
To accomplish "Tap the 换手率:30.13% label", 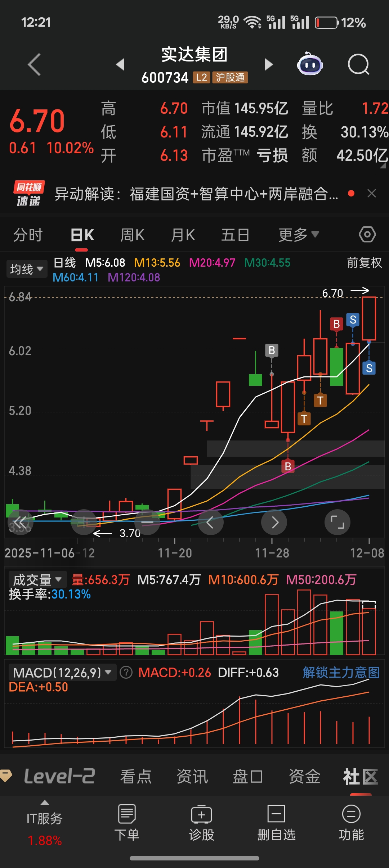I will click(50, 594).
